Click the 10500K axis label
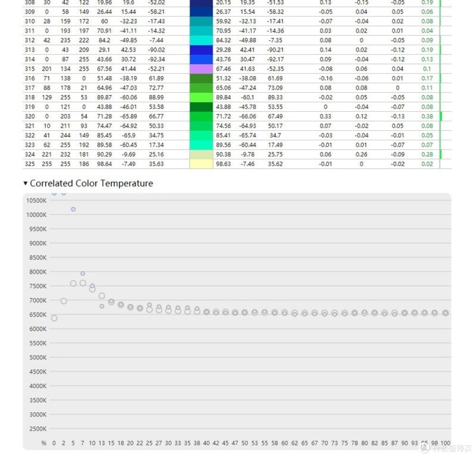The image size is (476, 458). (x=37, y=200)
